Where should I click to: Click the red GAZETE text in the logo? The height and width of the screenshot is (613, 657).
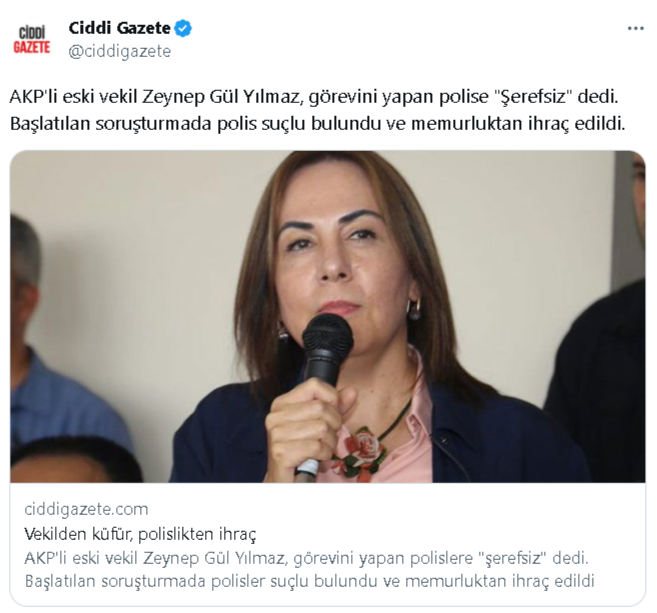32,47
